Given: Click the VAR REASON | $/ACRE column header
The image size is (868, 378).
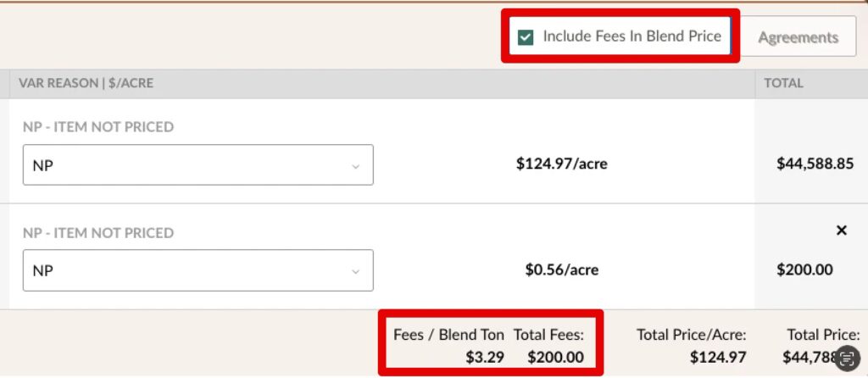Looking at the screenshot, I should pyautogui.click(x=86, y=84).
